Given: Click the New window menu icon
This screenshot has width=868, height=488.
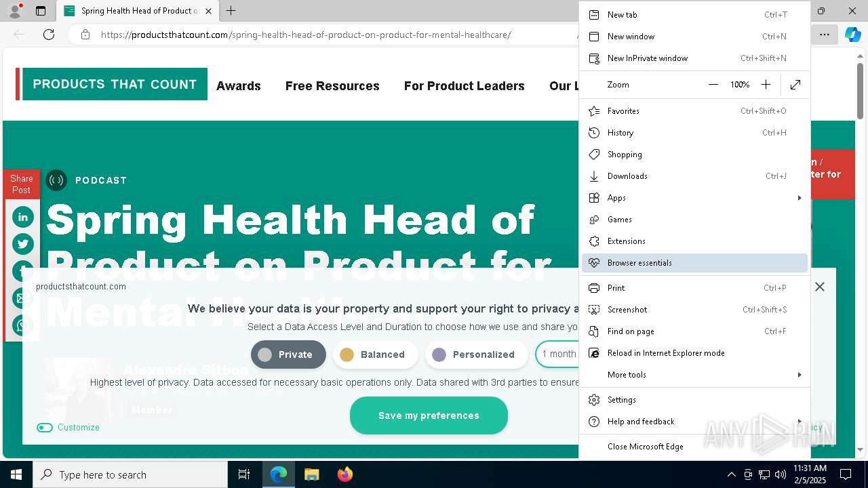Looking at the screenshot, I should (x=594, y=37).
